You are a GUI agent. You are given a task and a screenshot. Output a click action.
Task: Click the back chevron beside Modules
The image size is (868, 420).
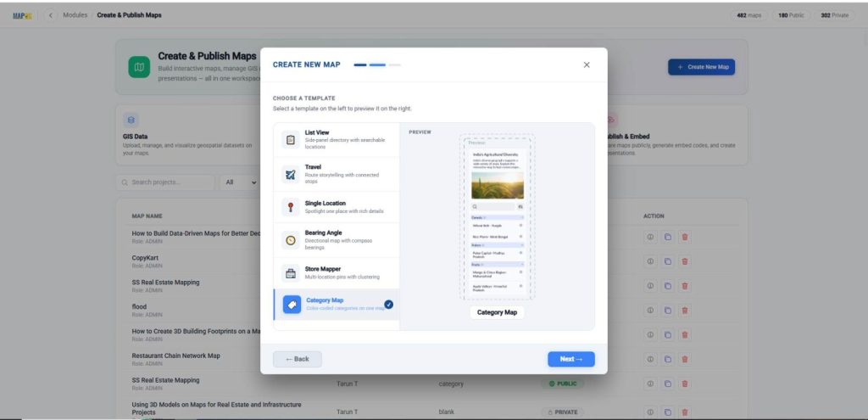[x=50, y=15]
